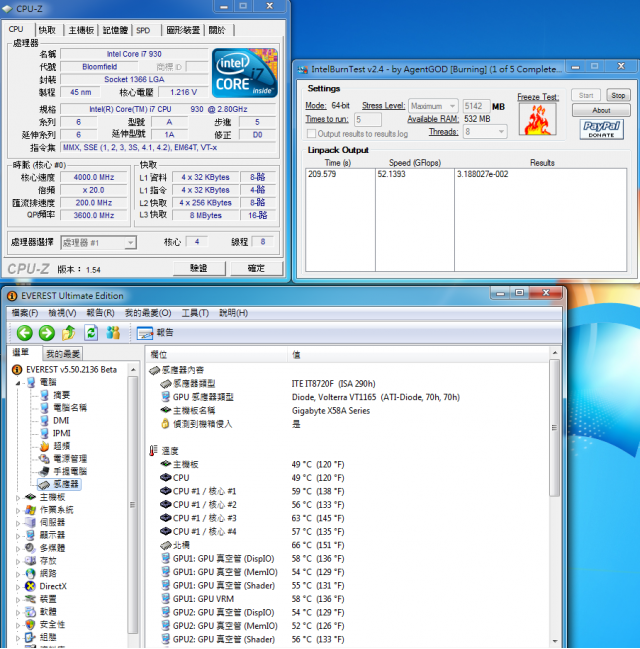Click the CPU-Z 驗證 validate button
The height and width of the screenshot is (649, 640).
(x=199, y=268)
